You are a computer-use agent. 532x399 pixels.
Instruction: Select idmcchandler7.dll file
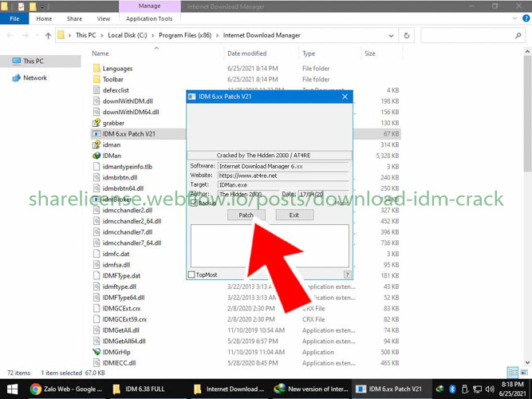(128, 232)
